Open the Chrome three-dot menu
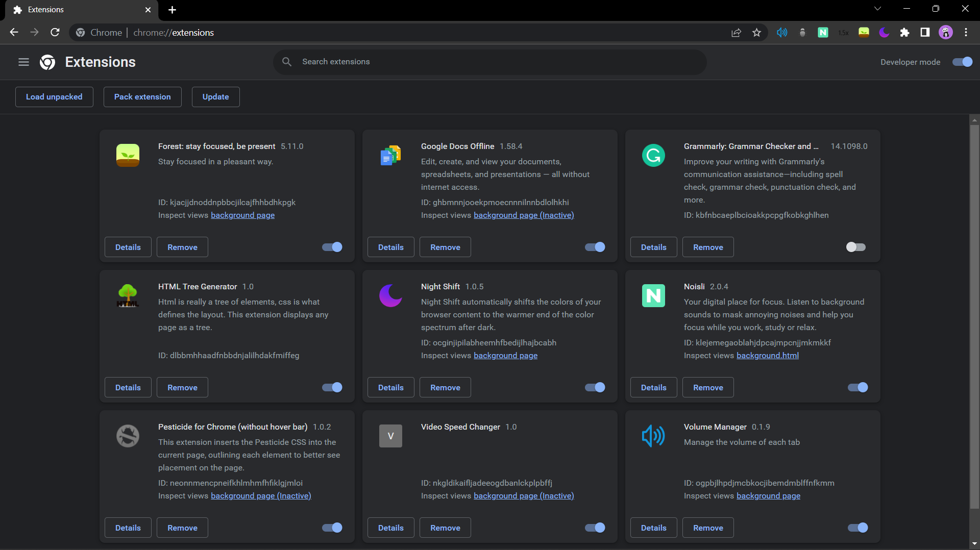Screen dimensions: 980x550 966,32
